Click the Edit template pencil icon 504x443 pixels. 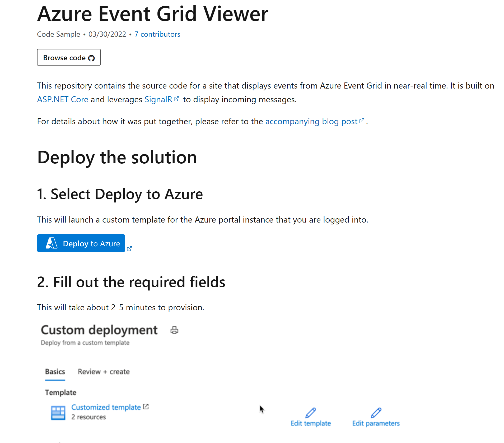[311, 413]
